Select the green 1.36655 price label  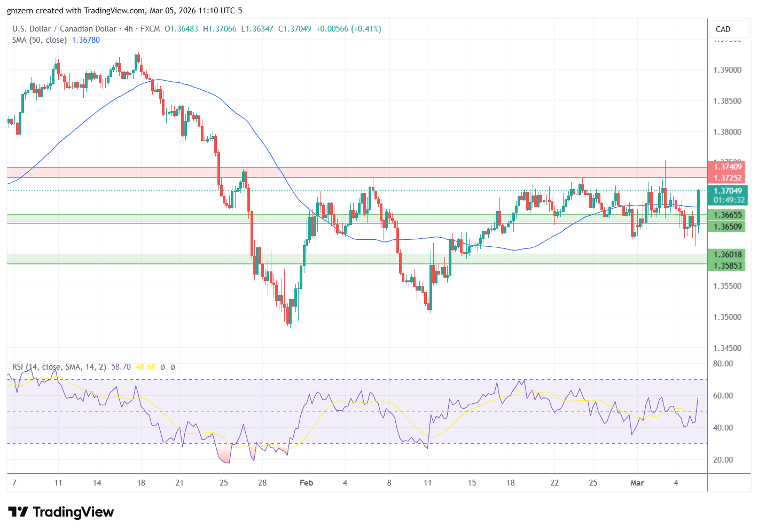[726, 215]
